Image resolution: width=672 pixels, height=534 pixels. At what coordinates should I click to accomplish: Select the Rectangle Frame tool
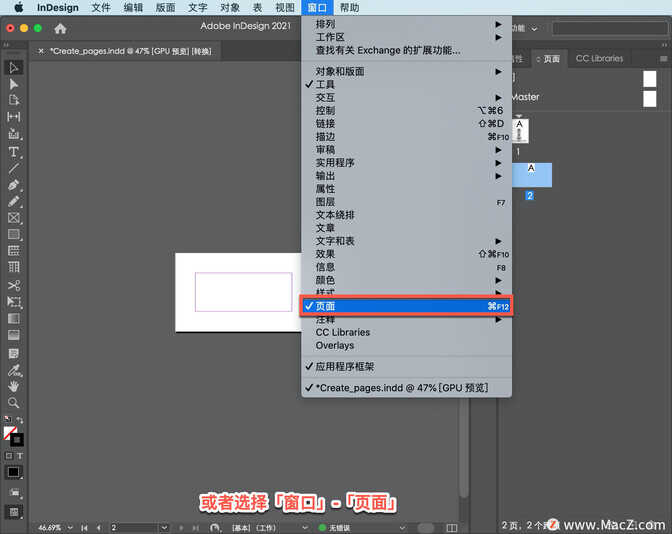pos(14,218)
